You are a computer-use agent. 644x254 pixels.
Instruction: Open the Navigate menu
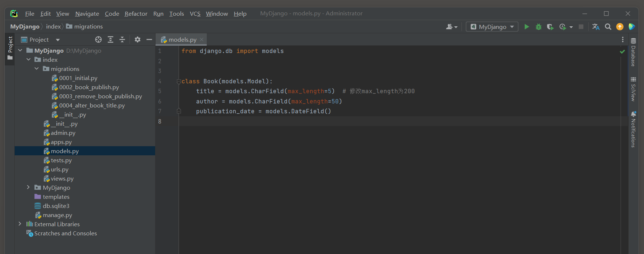[x=87, y=14]
